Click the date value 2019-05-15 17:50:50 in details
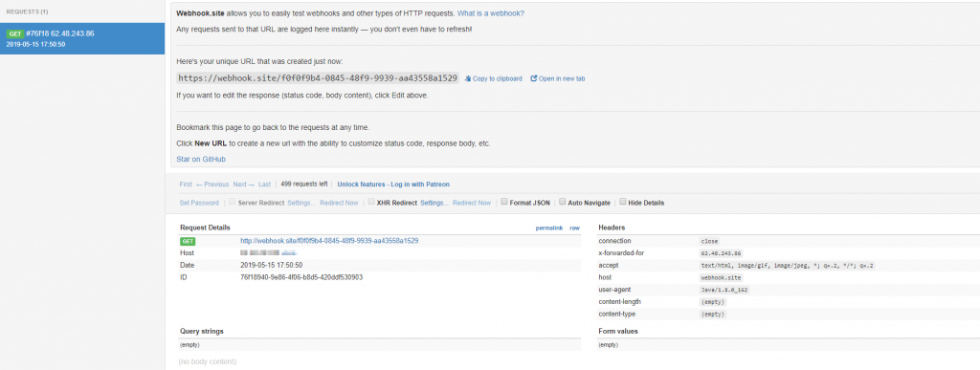The image size is (980, 370). (271, 265)
